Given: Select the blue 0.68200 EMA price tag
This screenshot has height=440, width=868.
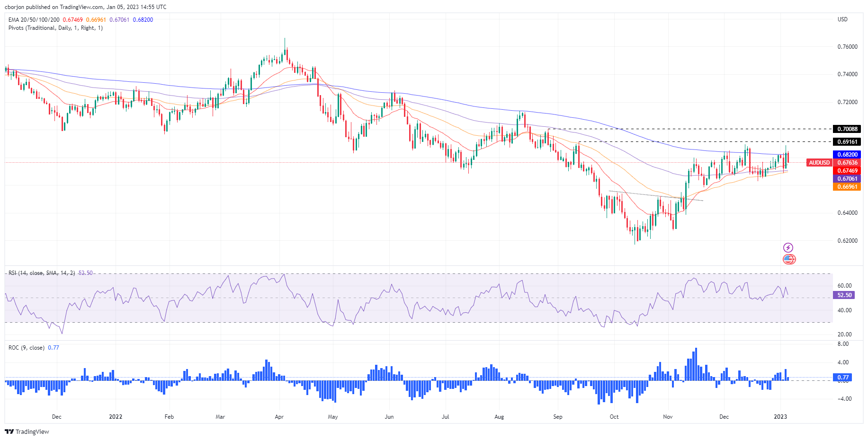Looking at the screenshot, I should [847, 155].
